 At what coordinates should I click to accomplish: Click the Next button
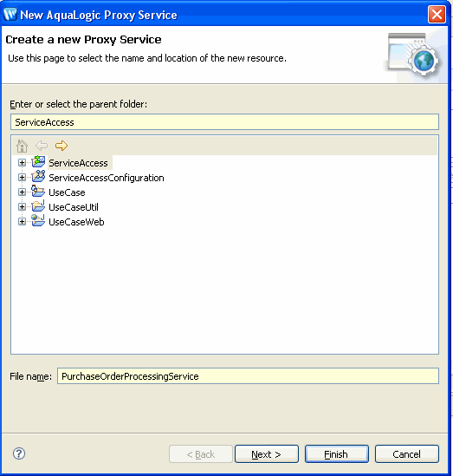pos(267,454)
